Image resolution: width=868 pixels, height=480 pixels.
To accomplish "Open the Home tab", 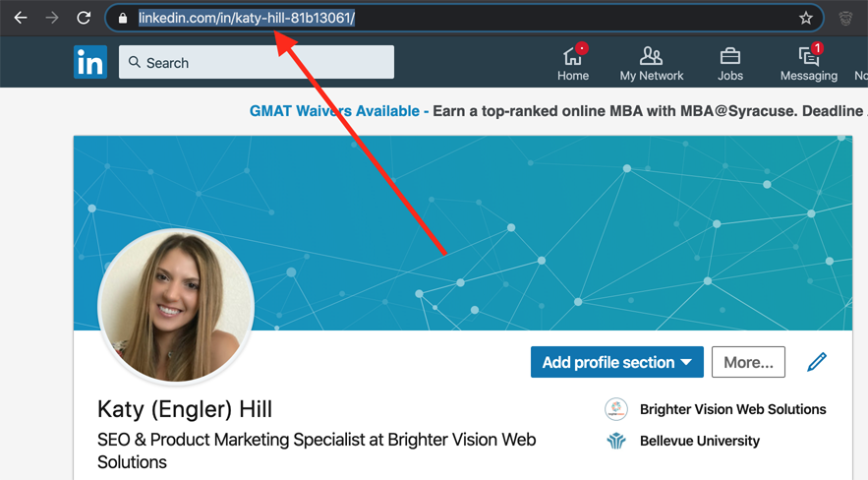I will point(573,64).
